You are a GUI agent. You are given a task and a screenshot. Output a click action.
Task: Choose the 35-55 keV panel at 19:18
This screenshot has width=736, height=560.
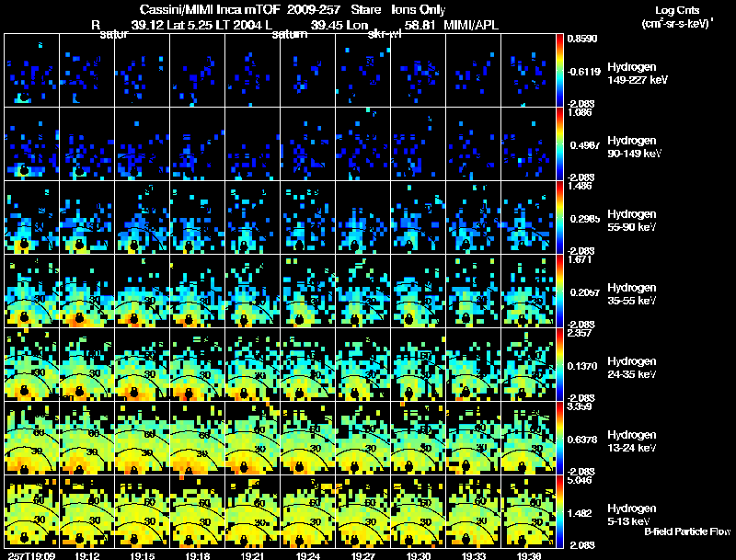[x=197, y=291]
